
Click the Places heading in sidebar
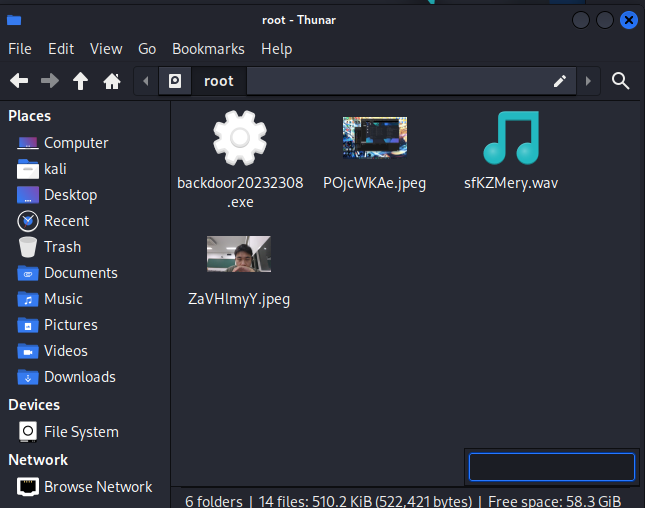coord(30,116)
